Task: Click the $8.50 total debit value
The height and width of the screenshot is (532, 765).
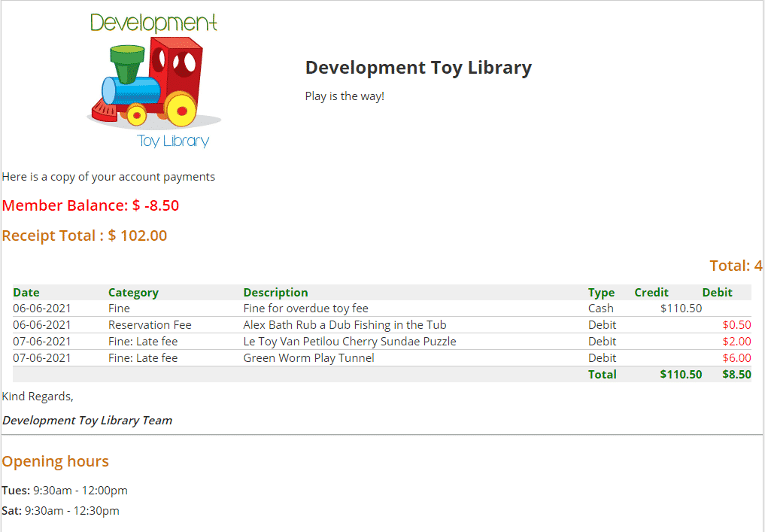Action: [x=736, y=374]
